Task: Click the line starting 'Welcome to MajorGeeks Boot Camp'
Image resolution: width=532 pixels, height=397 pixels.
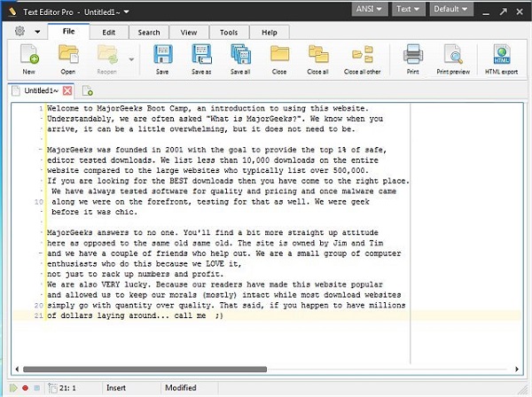Action: (207, 108)
